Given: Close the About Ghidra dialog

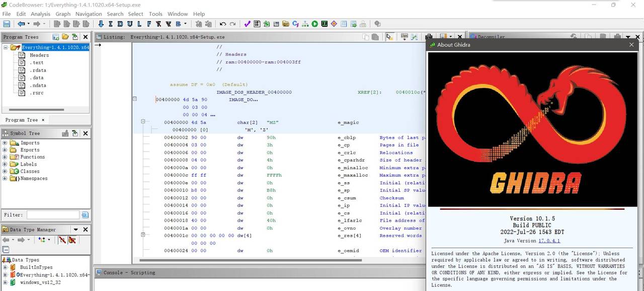Looking at the screenshot, I should (631, 45).
